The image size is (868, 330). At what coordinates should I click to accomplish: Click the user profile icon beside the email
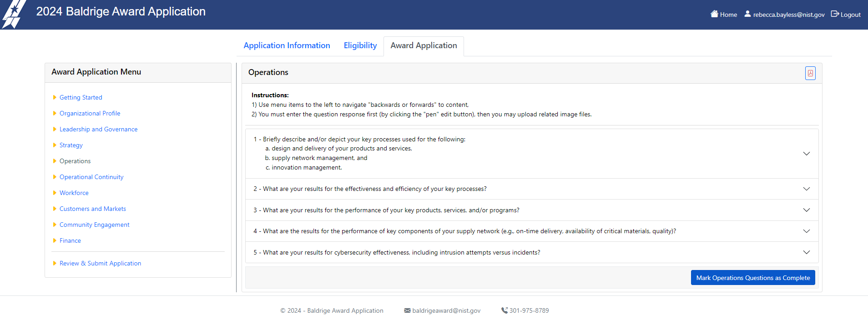pyautogui.click(x=747, y=14)
